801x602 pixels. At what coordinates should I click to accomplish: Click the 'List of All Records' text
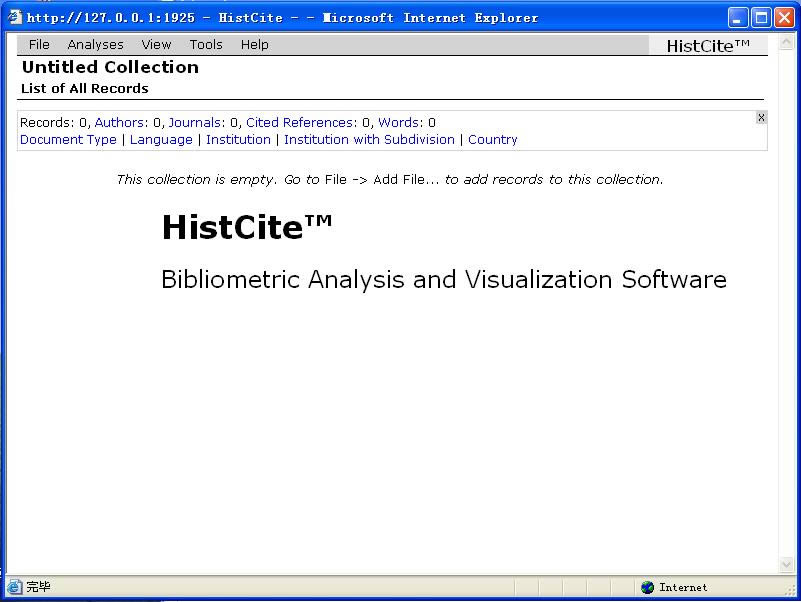point(85,88)
